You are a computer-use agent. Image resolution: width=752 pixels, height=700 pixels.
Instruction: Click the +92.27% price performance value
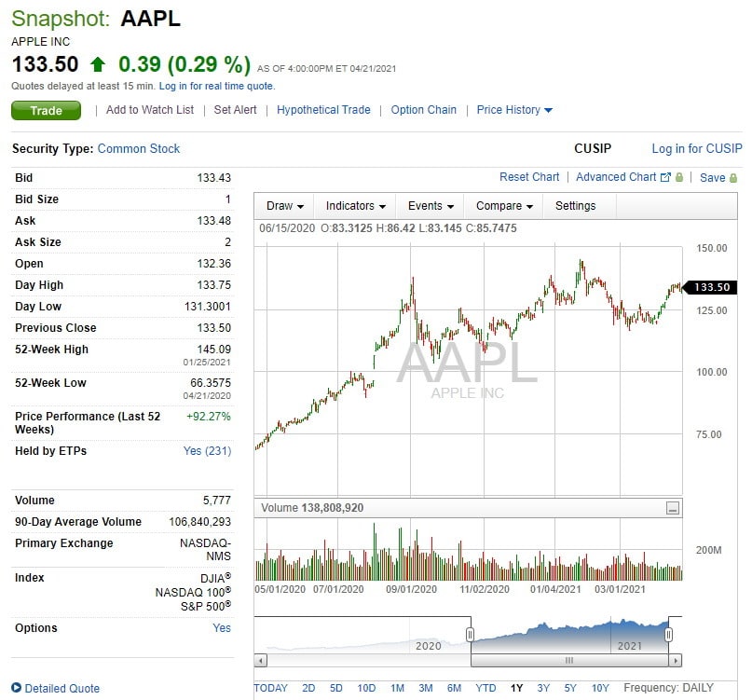208,417
